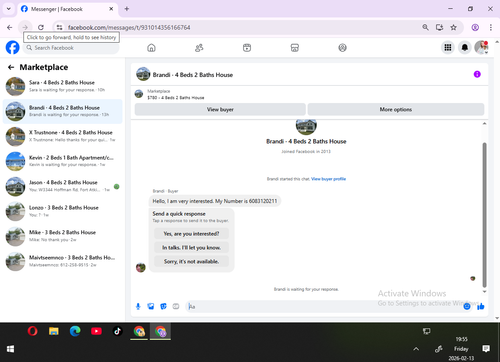Choose a GIF icon
This screenshot has height=362, width=500.
pyautogui.click(x=176, y=306)
